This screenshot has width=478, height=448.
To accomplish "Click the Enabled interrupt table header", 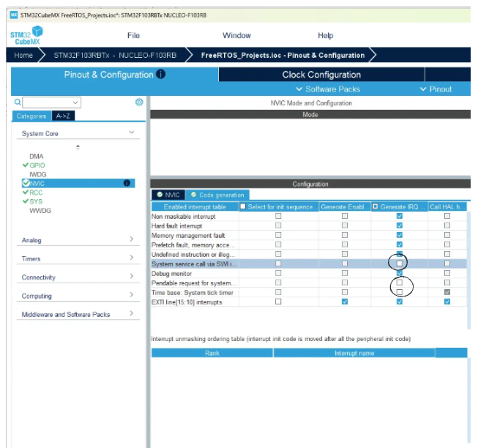I will (x=195, y=206).
